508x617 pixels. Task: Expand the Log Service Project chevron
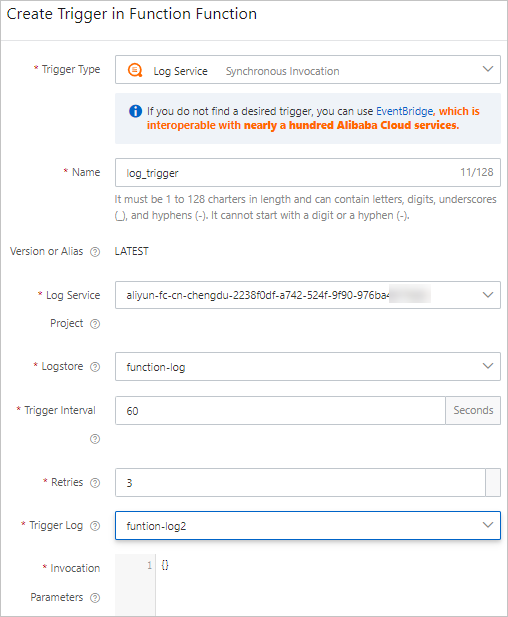coord(488,295)
